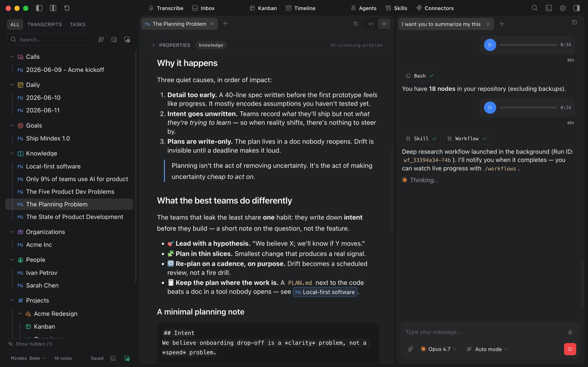Toggle the preview eye icon
The width and height of the screenshot is (588, 367).
(x=384, y=24)
